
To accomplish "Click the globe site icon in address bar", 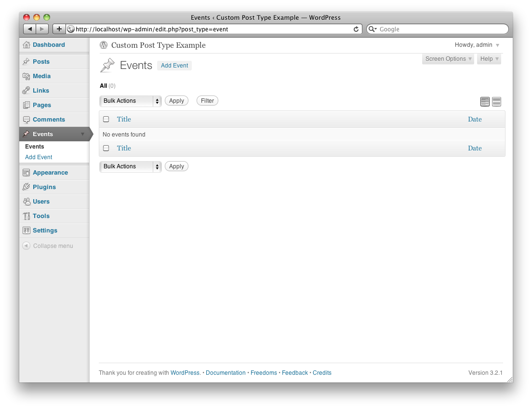I will coord(70,29).
